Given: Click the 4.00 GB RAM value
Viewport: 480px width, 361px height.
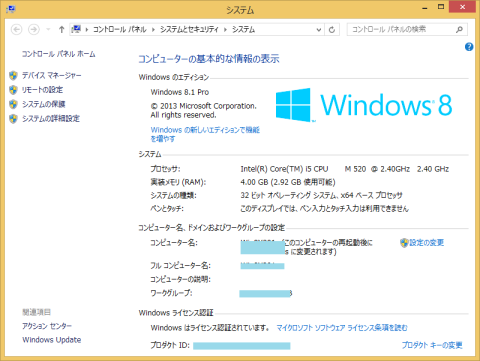Looking at the screenshot, I should coord(288,182).
